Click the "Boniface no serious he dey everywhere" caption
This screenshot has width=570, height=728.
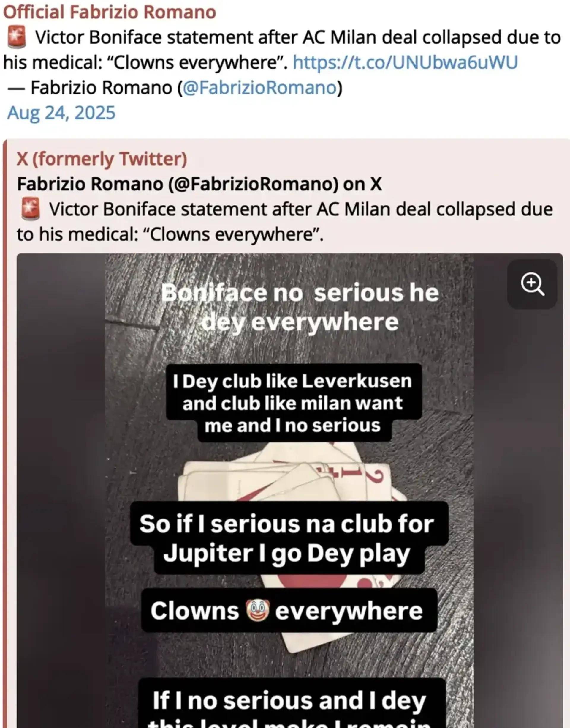[x=300, y=307]
